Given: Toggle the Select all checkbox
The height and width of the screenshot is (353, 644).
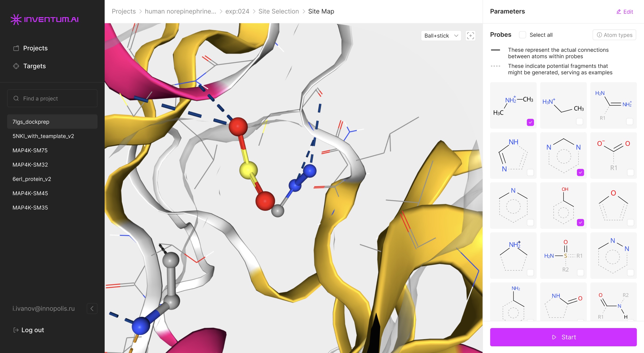Looking at the screenshot, I should [522, 35].
